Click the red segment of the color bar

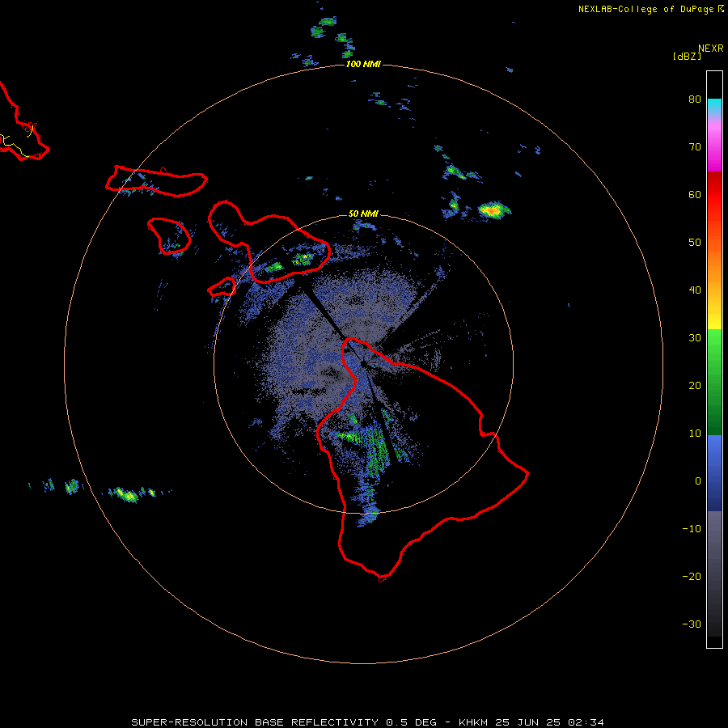[714, 195]
